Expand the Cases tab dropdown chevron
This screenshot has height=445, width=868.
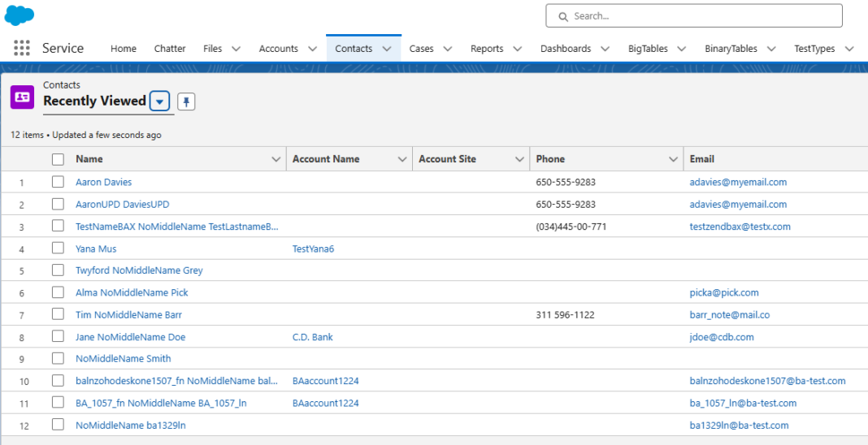click(x=448, y=49)
